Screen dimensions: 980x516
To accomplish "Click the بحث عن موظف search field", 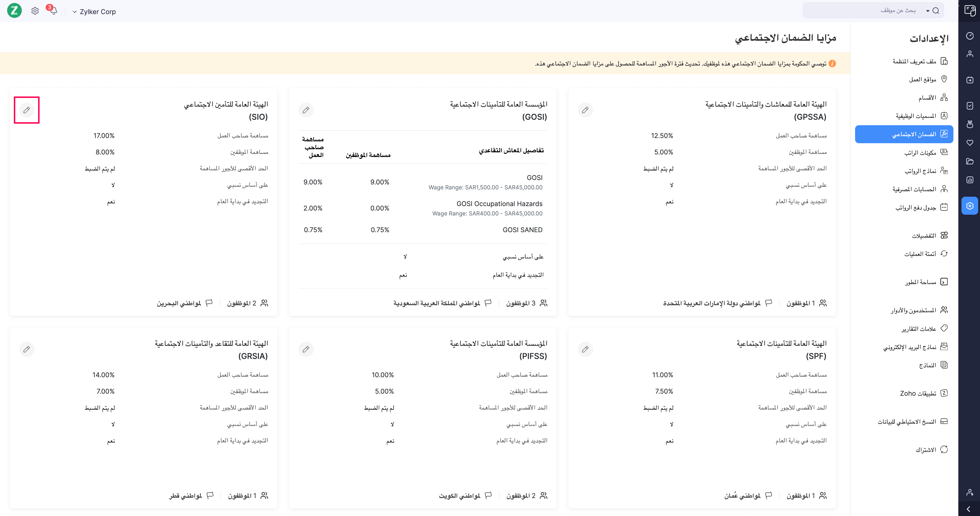I will (864, 11).
